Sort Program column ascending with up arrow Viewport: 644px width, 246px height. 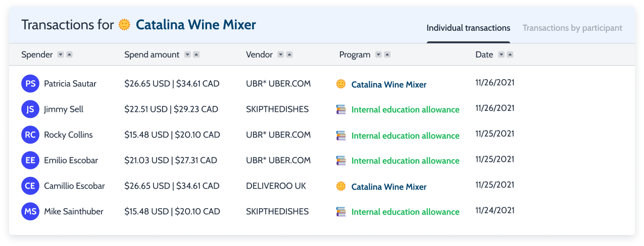(x=387, y=54)
